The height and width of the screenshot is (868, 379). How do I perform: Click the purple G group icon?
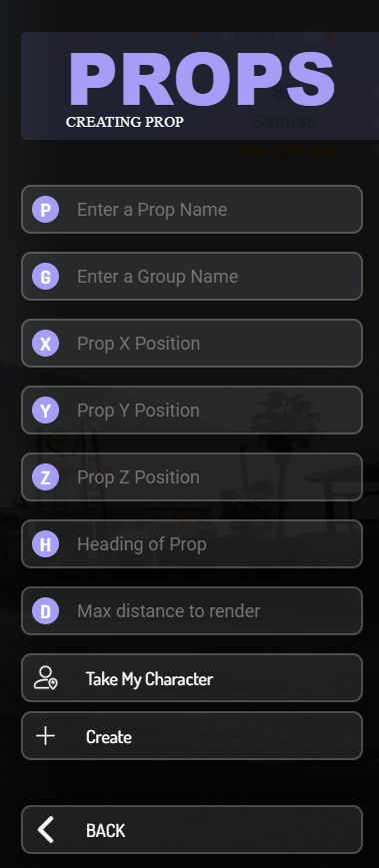coord(45,277)
